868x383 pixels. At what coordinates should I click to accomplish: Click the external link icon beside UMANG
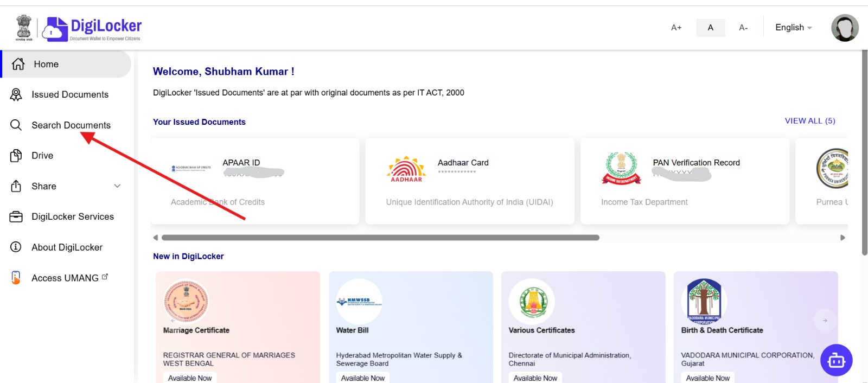click(105, 277)
